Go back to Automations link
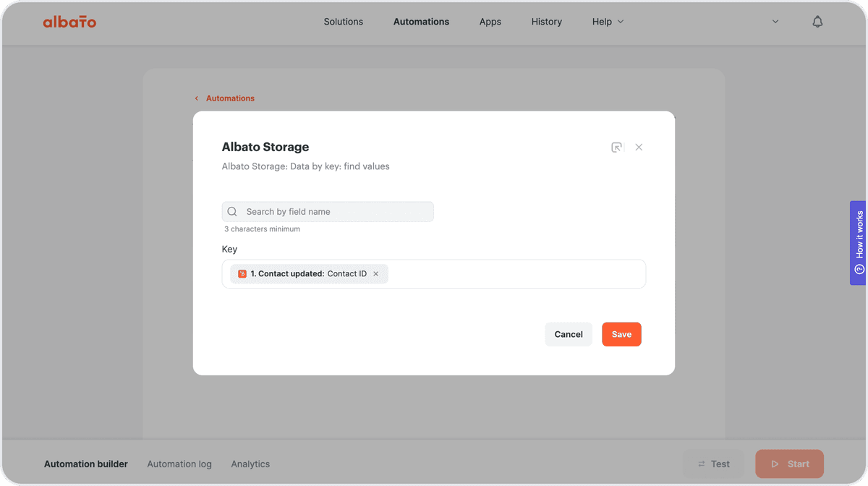Image resolution: width=868 pixels, height=486 pixels. [224, 98]
